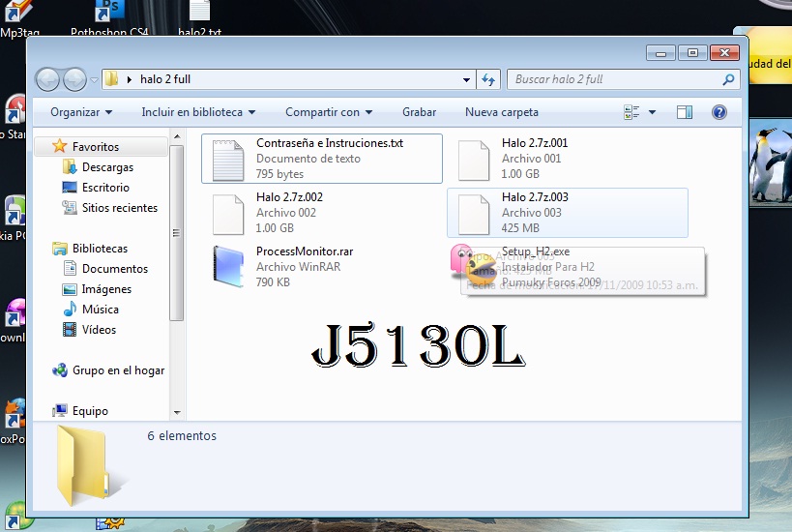This screenshot has height=532, width=792.
Task: Select Grupo en el hogar
Action: [x=118, y=370]
